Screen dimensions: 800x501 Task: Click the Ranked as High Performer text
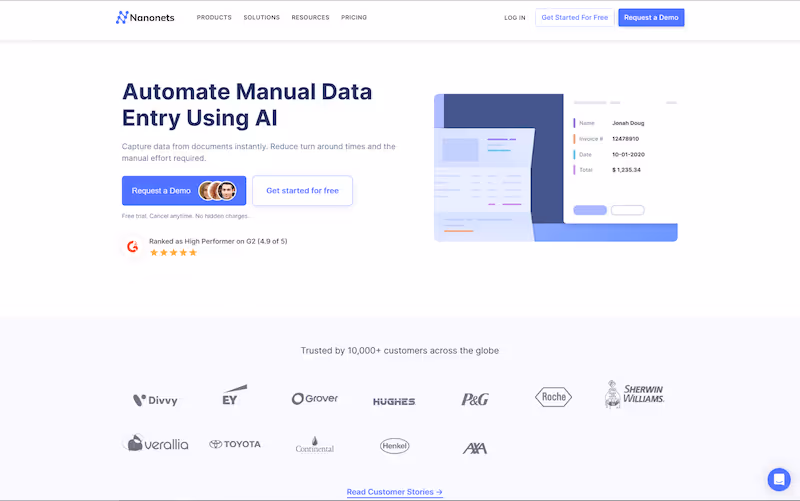coord(218,241)
